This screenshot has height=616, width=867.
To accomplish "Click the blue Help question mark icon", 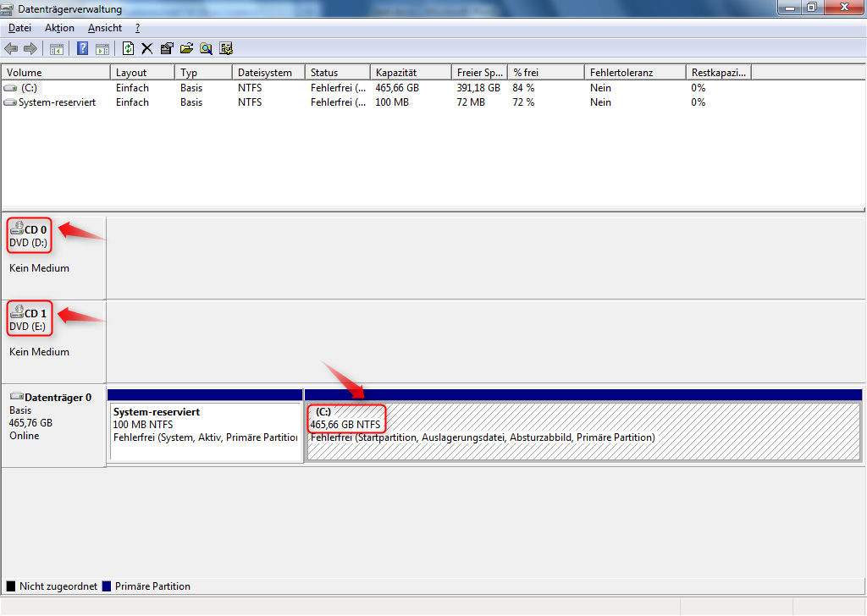I will [83, 48].
